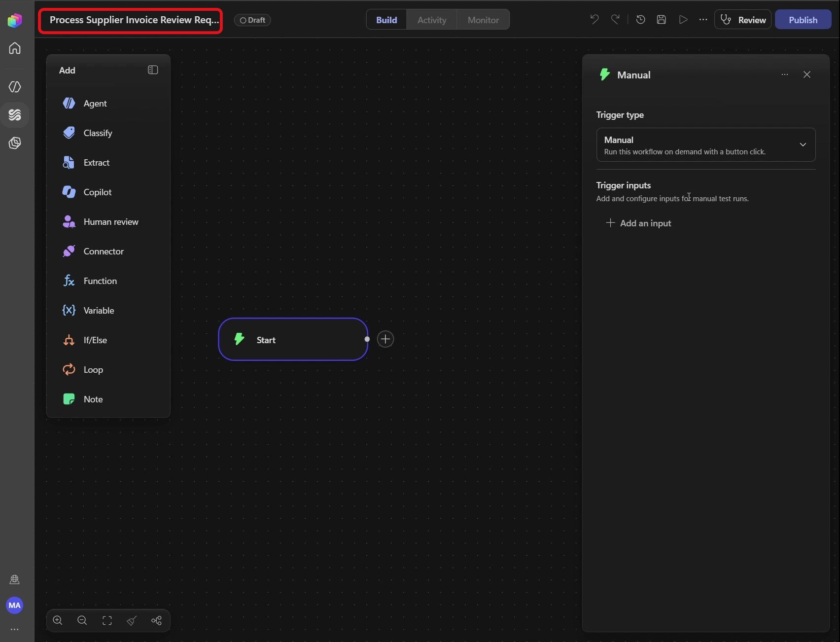Click the Start node output connector dot
840x642 pixels.
click(367, 339)
